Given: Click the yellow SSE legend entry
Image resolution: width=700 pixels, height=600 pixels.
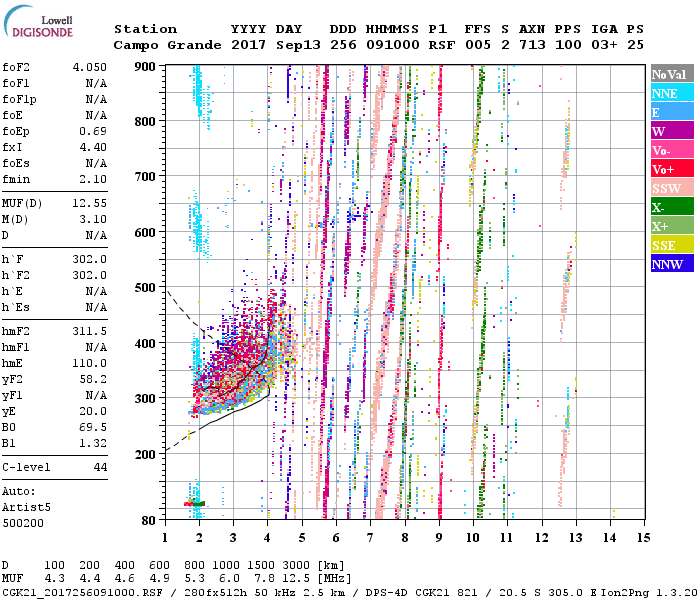Looking at the screenshot, I should (x=670, y=245).
